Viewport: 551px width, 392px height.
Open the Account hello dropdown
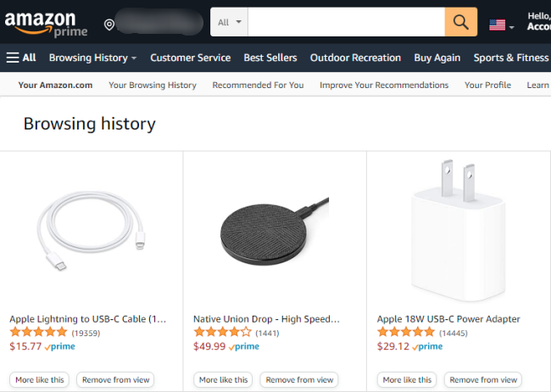click(538, 22)
